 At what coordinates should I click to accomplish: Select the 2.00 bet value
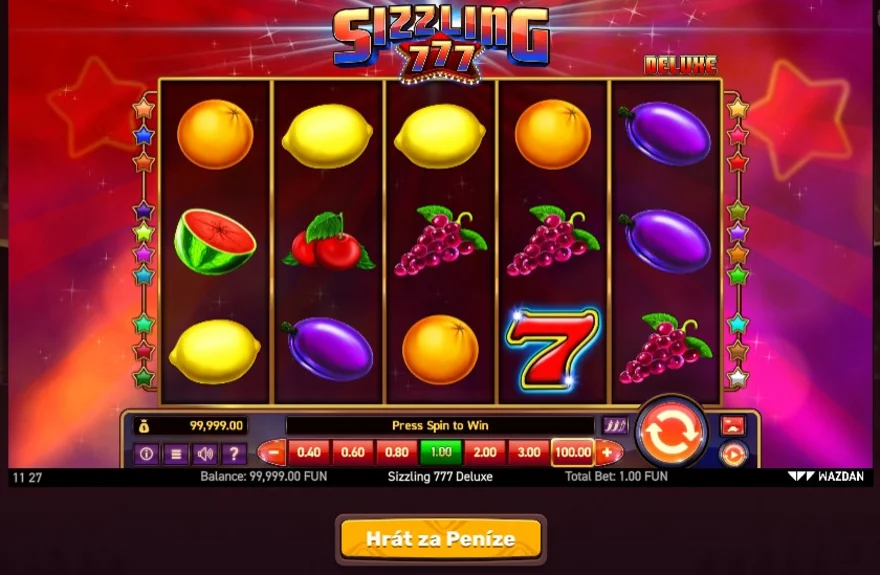tap(485, 452)
